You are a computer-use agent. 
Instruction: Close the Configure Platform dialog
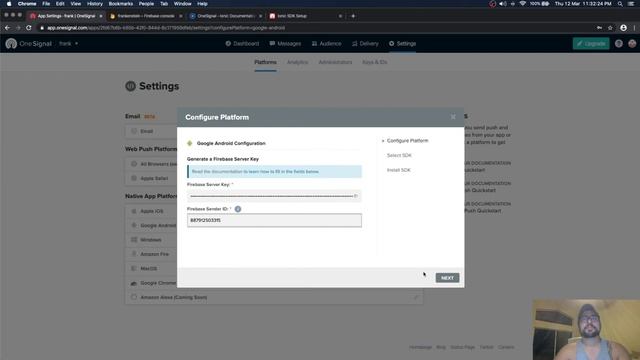tap(453, 117)
